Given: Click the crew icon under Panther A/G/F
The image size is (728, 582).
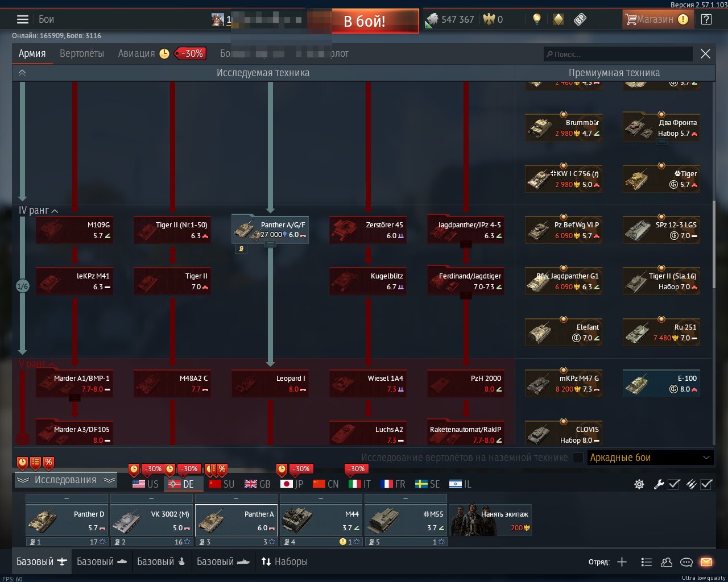Looking at the screenshot, I should [x=241, y=248].
